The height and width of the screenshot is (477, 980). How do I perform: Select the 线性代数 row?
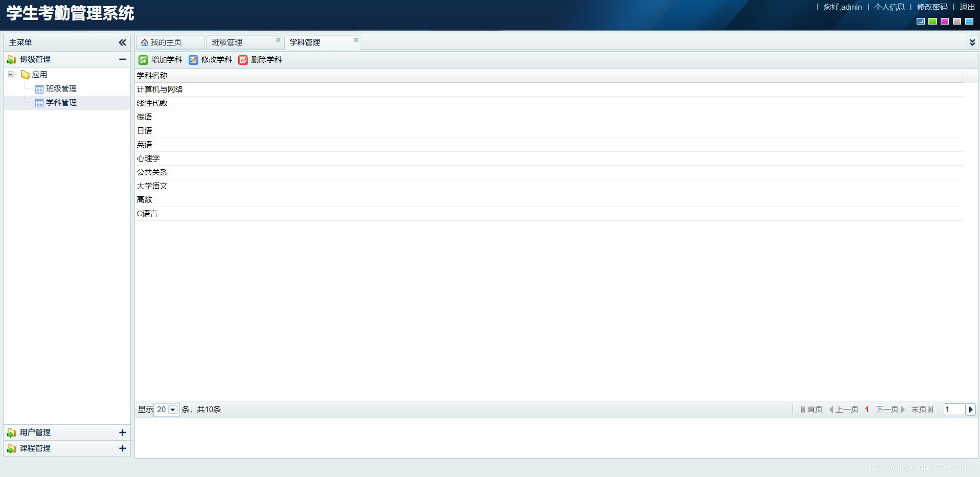[550, 103]
